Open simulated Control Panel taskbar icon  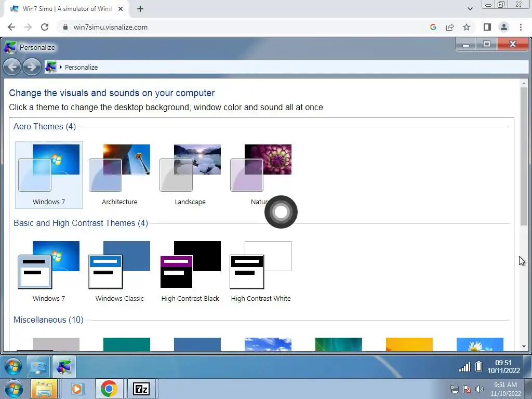pyautogui.click(x=38, y=367)
